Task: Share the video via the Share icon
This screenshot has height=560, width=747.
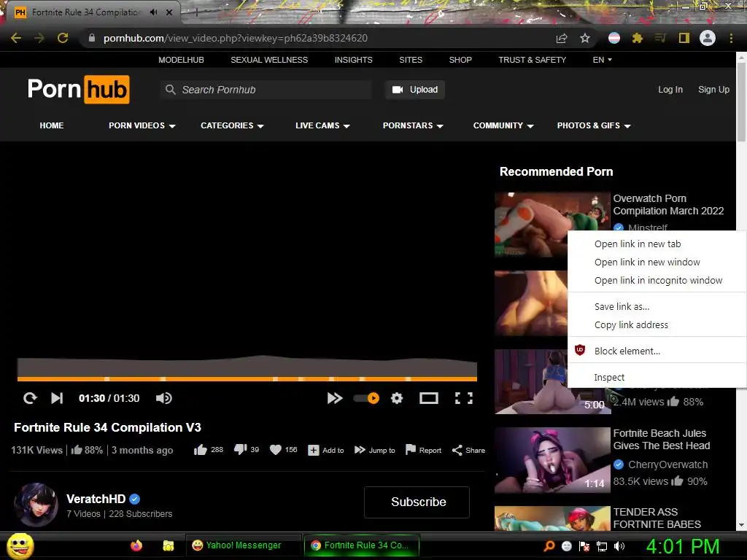Action: [x=468, y=451]
